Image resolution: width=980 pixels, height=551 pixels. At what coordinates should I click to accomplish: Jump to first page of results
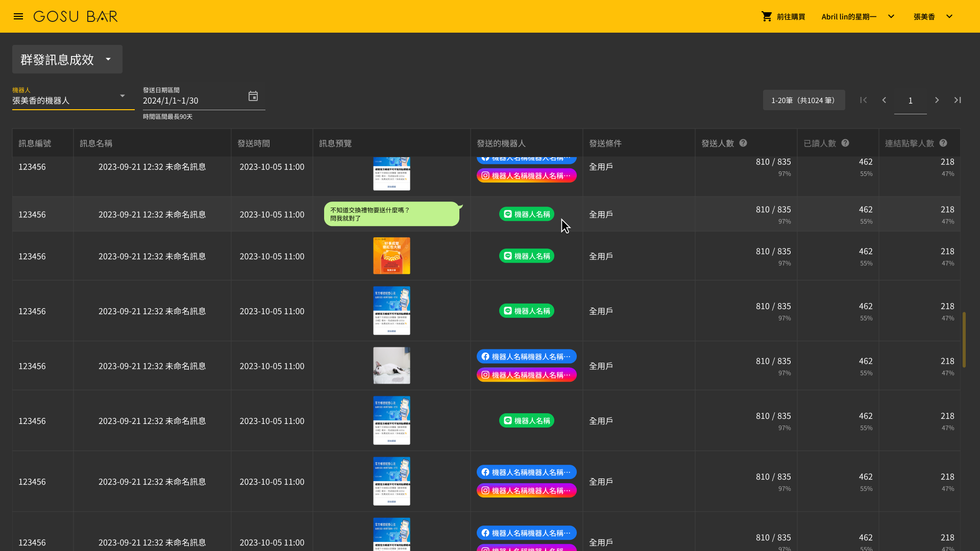pyautogui.click(x=864, y=100)
